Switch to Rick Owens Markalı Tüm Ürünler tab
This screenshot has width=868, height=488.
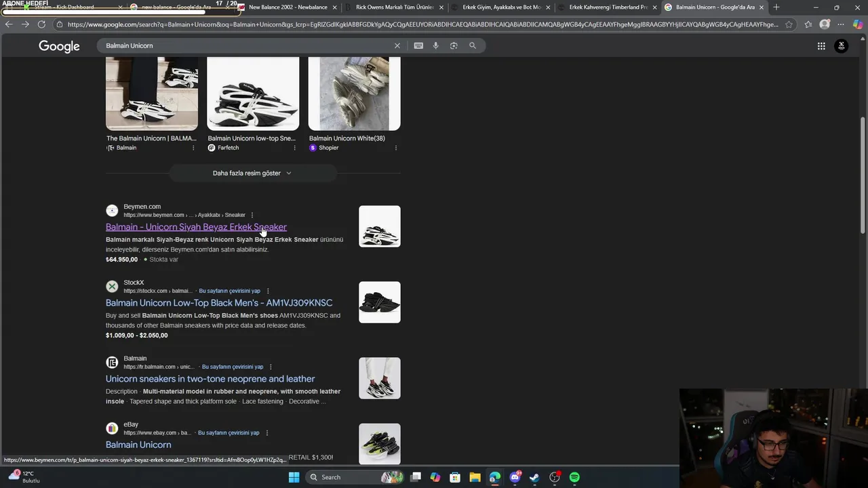coord(395,7)
